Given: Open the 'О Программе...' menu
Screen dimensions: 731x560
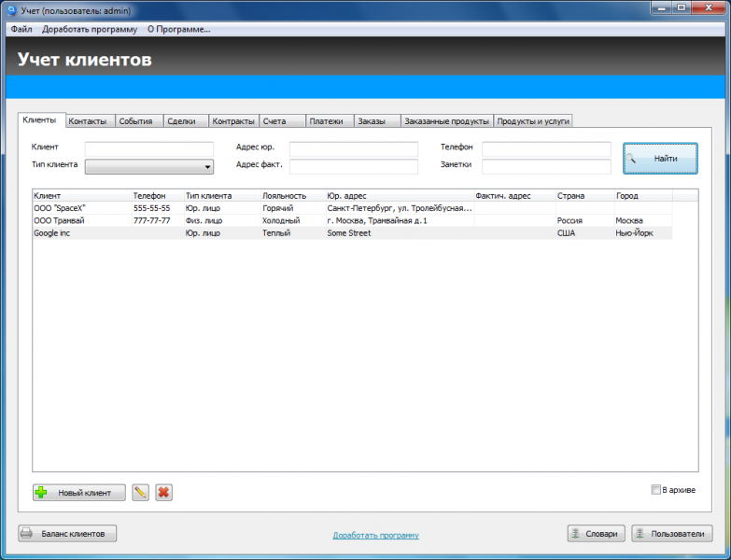Looking at the screenshot, I should click(179, 29).
